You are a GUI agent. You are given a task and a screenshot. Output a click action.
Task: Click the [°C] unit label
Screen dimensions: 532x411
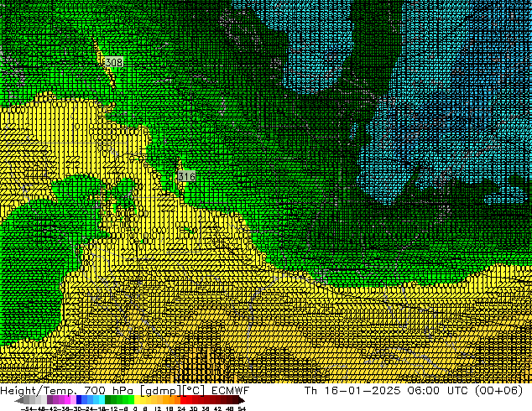[x=194, y=391]
